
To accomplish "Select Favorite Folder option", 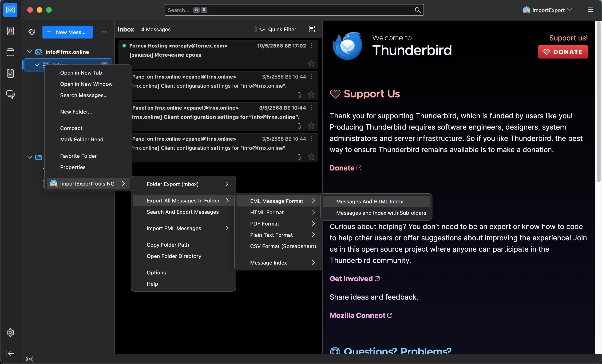I will (x=88, y=156).
